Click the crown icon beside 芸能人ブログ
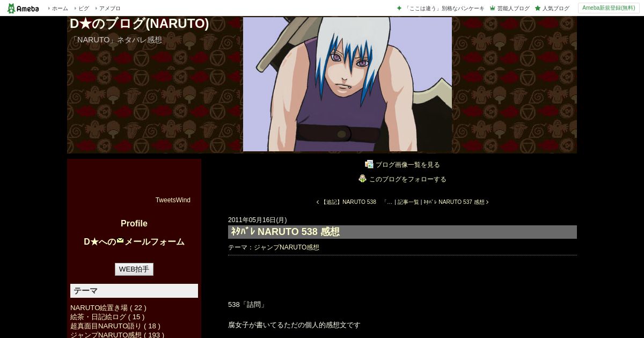This screenshot has width=644, height=338. [x=492, y=8]
